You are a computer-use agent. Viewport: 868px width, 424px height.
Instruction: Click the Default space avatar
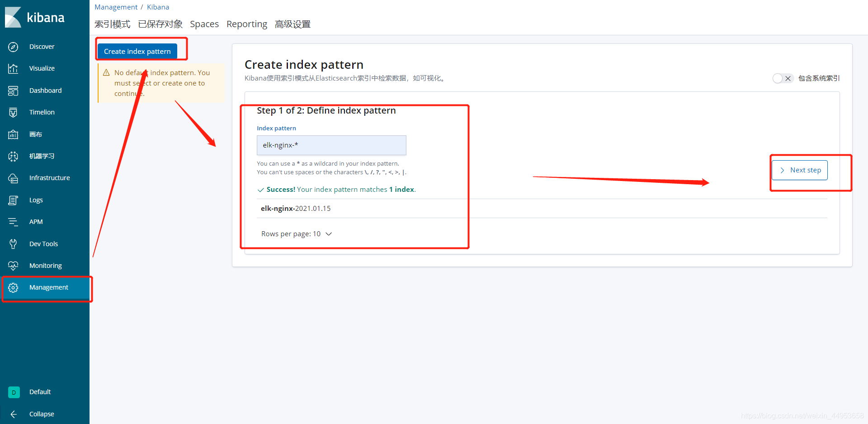(x=14, y=392)
